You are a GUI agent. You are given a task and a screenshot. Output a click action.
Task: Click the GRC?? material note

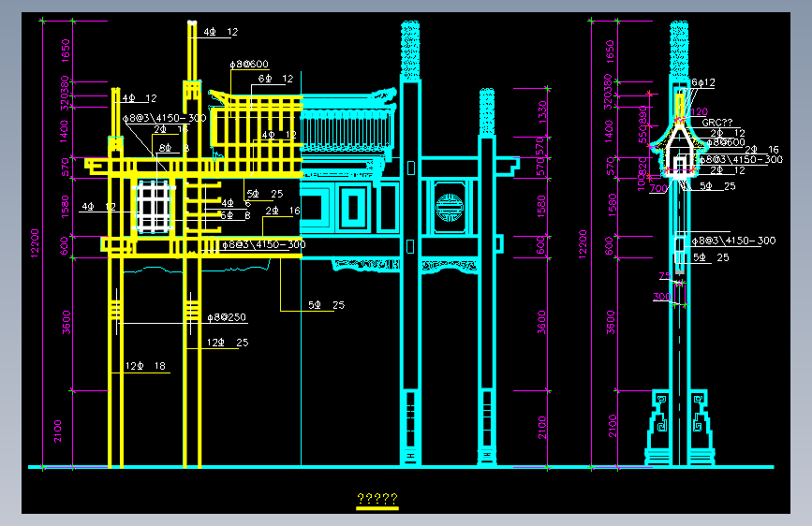tap(717, 123)
